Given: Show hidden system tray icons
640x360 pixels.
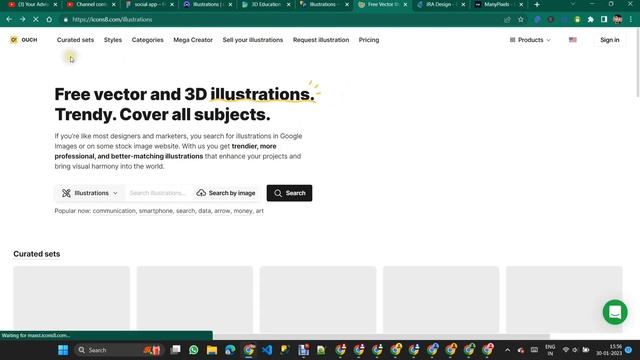Looking at the screenshot, I should tap(507, 350).
